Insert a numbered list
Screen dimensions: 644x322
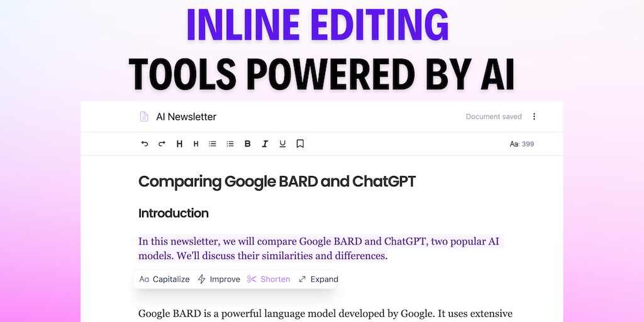coord(230,144)
